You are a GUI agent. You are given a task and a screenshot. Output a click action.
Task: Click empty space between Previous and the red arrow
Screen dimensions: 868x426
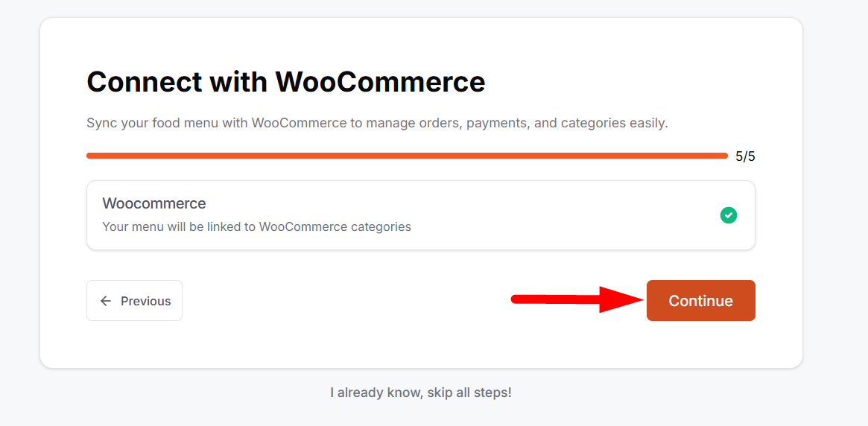tap(343, 301)
